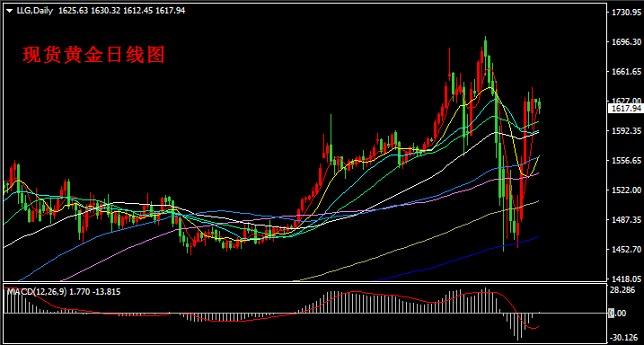Select the 1592.35 price axis label
Viewport: 644px width, 345px height.
(626, 130)
